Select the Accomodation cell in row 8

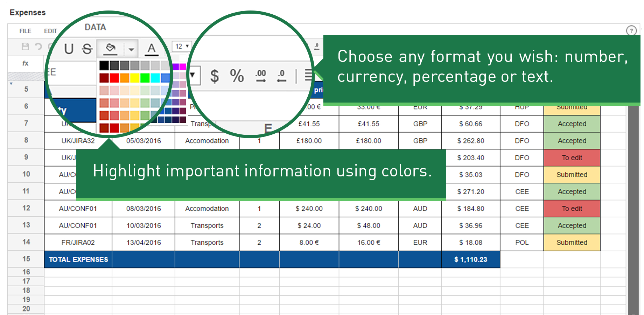(x=207, y=141)
